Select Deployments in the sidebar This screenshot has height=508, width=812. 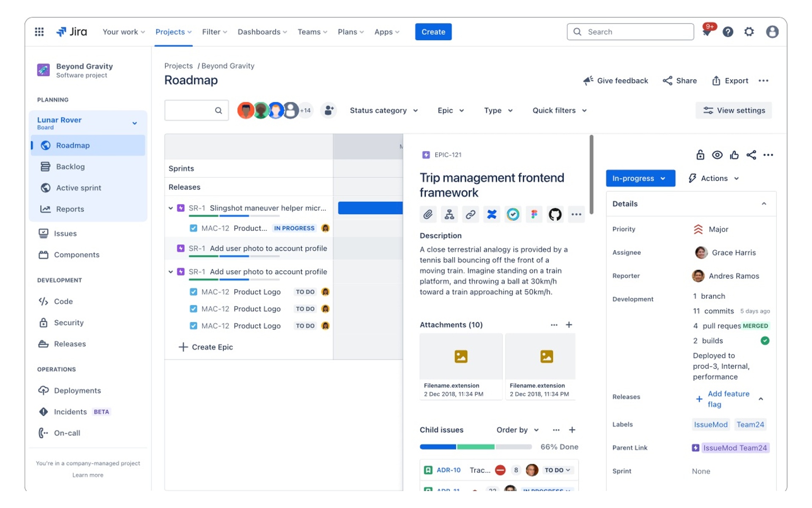point(88,390)
